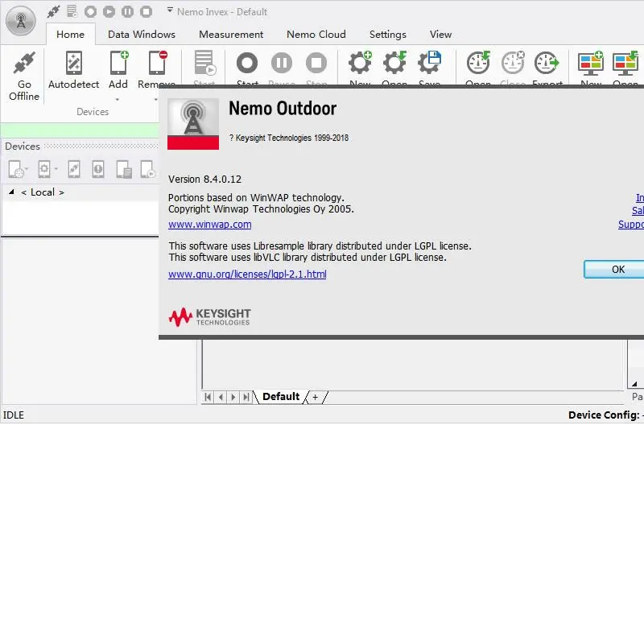Click the phone-with-list icon in Devices panel
The image size is (644, 644).
[124, 169]
